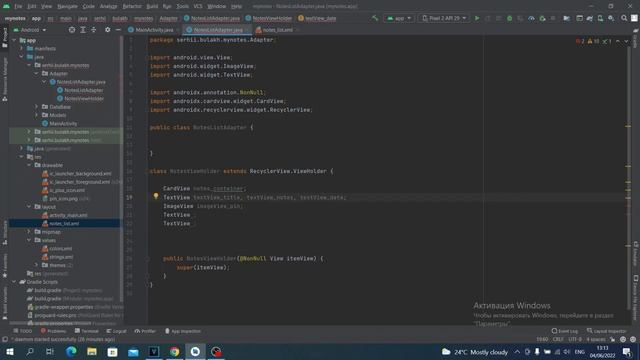Open the Problems tool window

tap(53, 331)
